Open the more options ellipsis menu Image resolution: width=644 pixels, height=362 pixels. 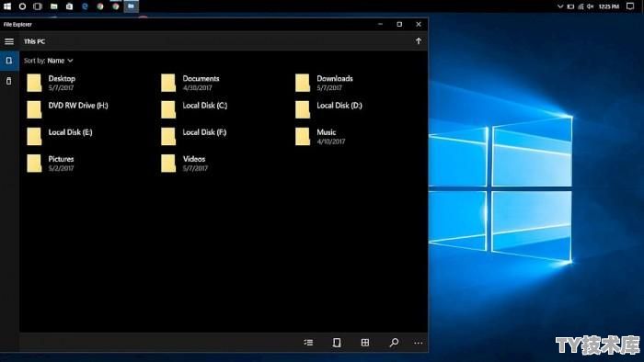(x=418, y=343)
